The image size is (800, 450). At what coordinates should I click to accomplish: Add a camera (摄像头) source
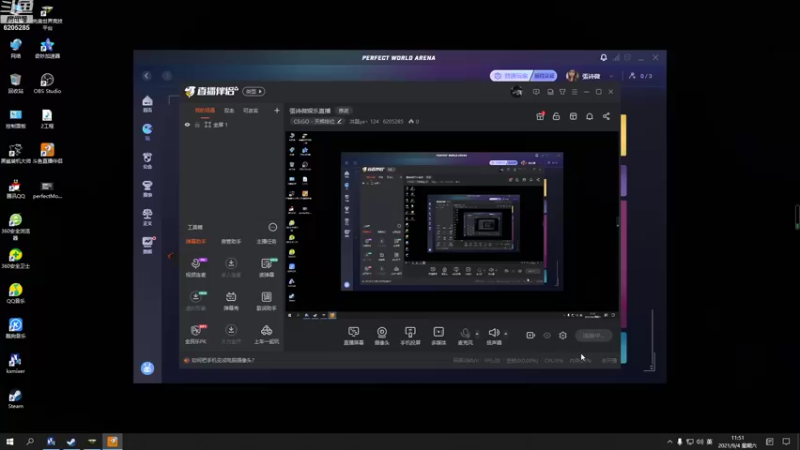[x=382, y=336]
